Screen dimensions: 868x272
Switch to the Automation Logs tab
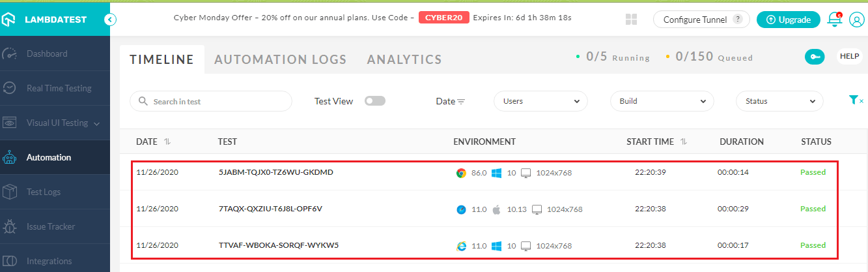click(281, 59)
